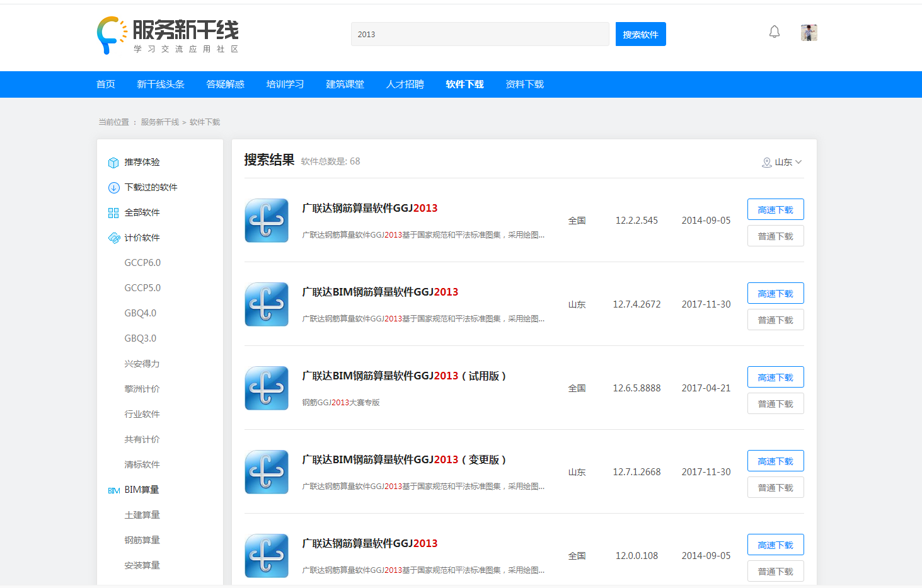Screen dimensions: 922x588
Task: Select the 软件下载 nav tab
Action: (x=465, y=84)
